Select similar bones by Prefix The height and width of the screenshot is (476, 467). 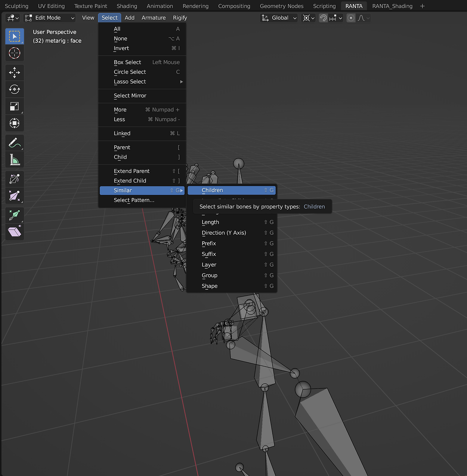pos(232,243)
